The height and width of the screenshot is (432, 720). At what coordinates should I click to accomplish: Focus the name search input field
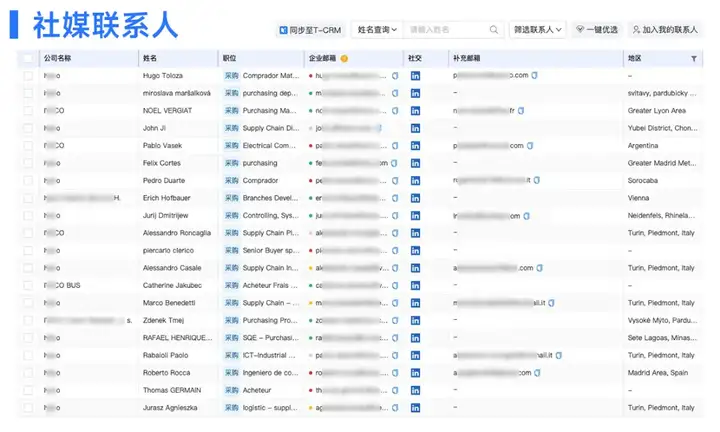coord(445,30)
